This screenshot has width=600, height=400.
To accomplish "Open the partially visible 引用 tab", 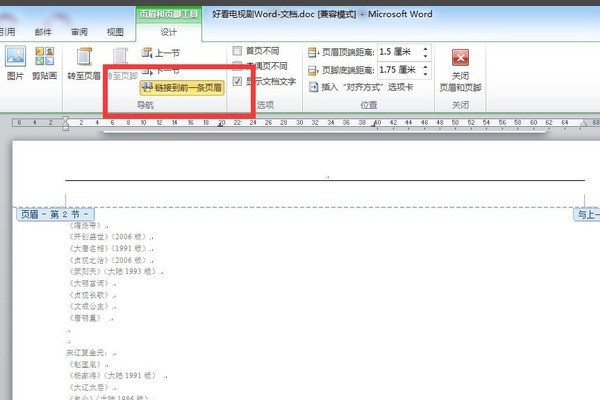I will click(x=8, y=32).
